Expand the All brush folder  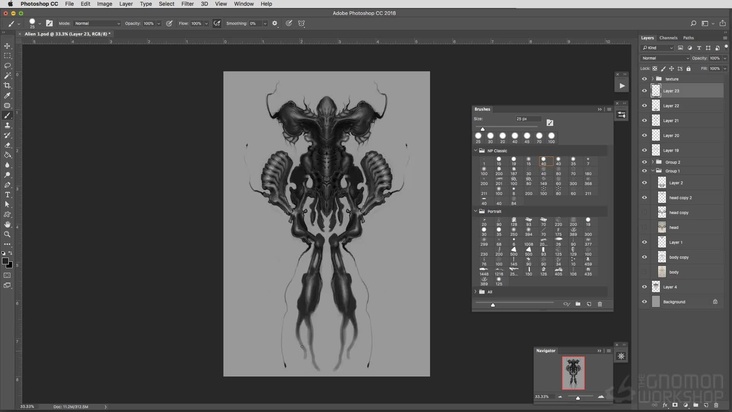pyautogui.click(x=476, y=292)
